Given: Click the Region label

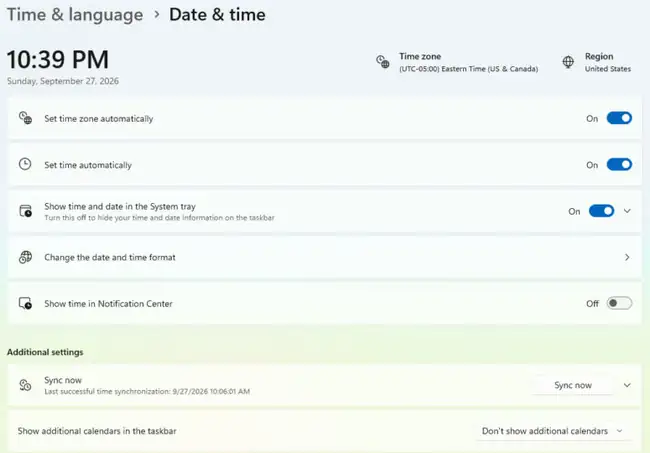Looking at the screenshot, I should (x=599, y=56).
